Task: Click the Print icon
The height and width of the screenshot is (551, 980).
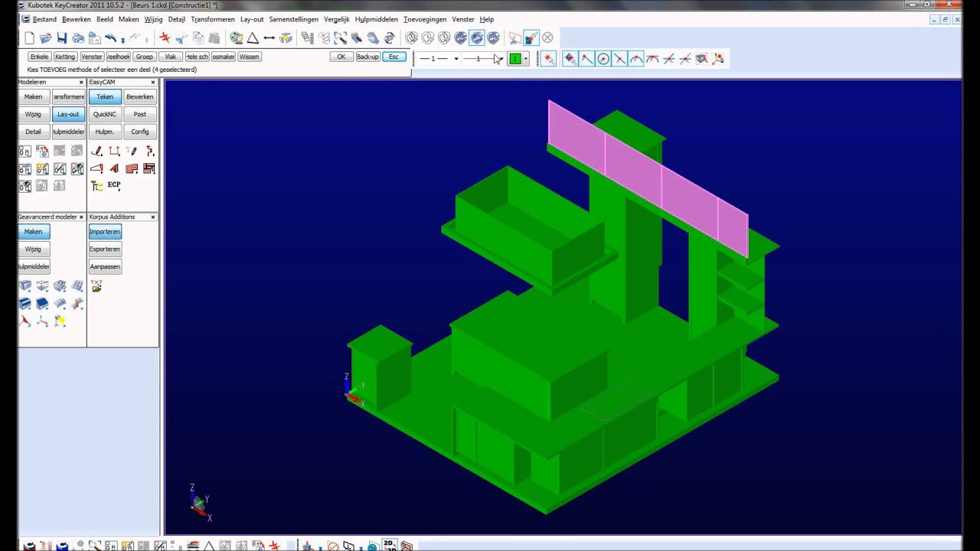Action: tap(78, 38)
